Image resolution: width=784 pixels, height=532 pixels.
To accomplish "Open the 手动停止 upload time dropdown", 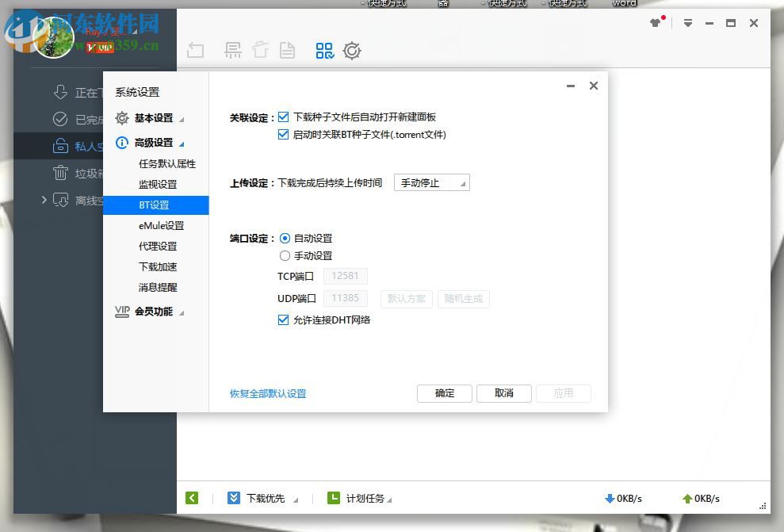I will coord(431,182).
